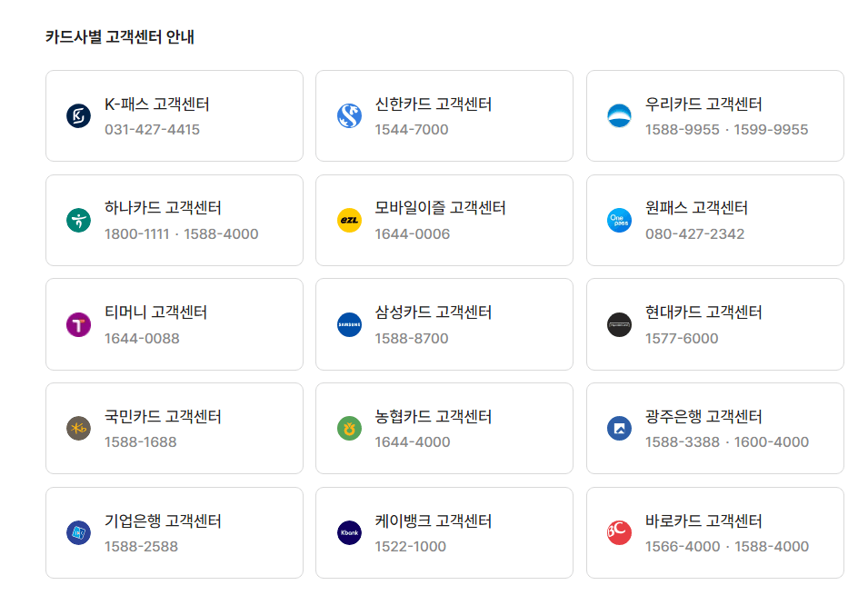The height and width of the screenshot is (595, 868).
Task: Click the Onepass 원패스 logo icon
Action: [619, 220]
